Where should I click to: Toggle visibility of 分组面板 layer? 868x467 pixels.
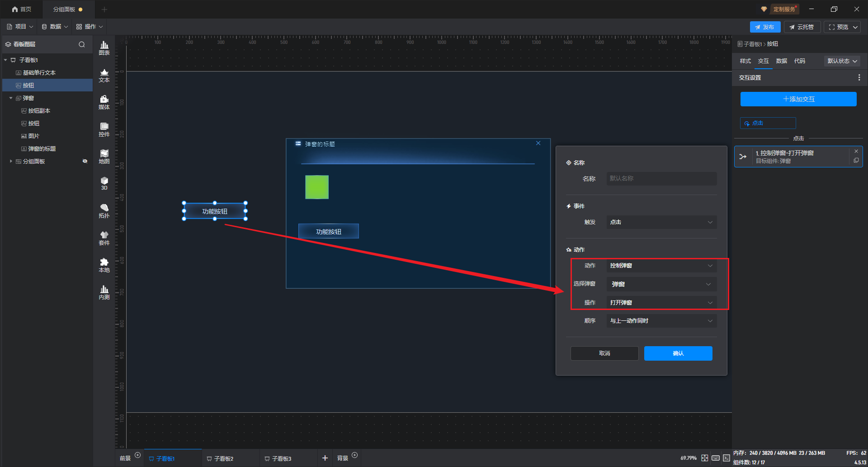[x=85, y=162]
